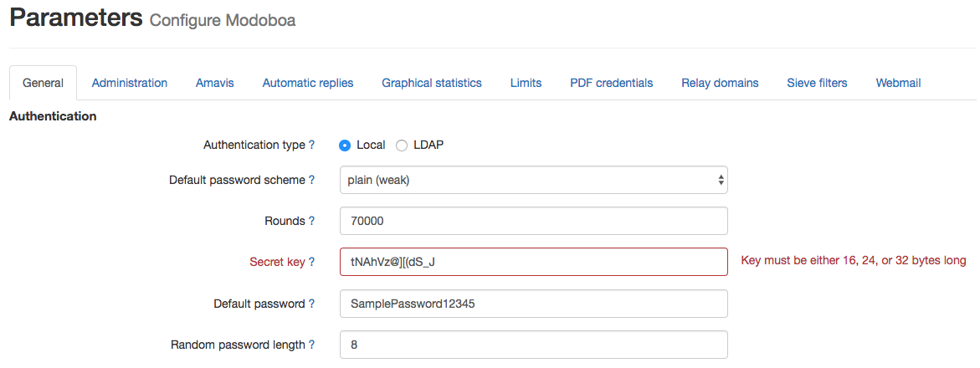Click the Random password length label
The width and height of the screenshot is (980, 368).
(239, 345)
